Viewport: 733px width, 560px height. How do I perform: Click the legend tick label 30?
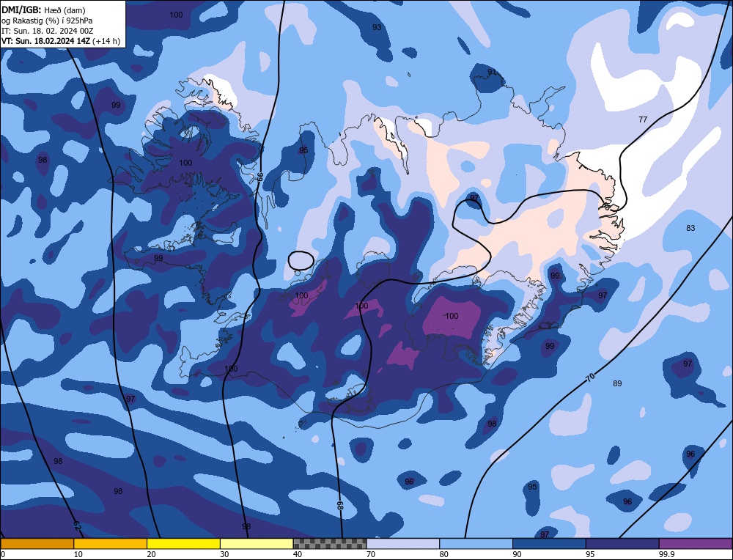224,554
